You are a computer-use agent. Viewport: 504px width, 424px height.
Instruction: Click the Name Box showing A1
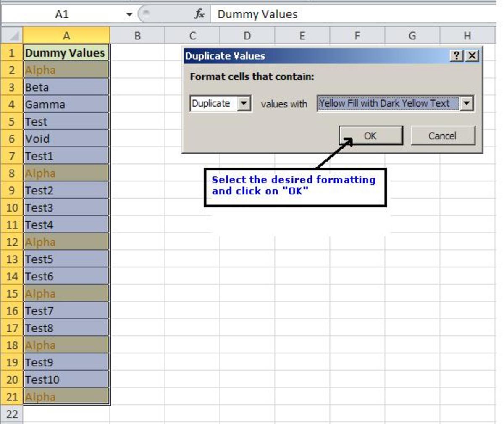click(x=63, y=13)
